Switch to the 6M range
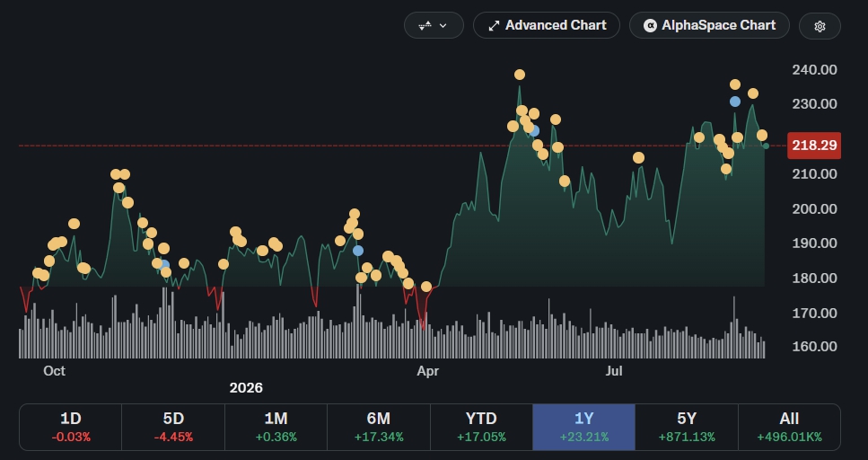868x460 pixels. 379,427
